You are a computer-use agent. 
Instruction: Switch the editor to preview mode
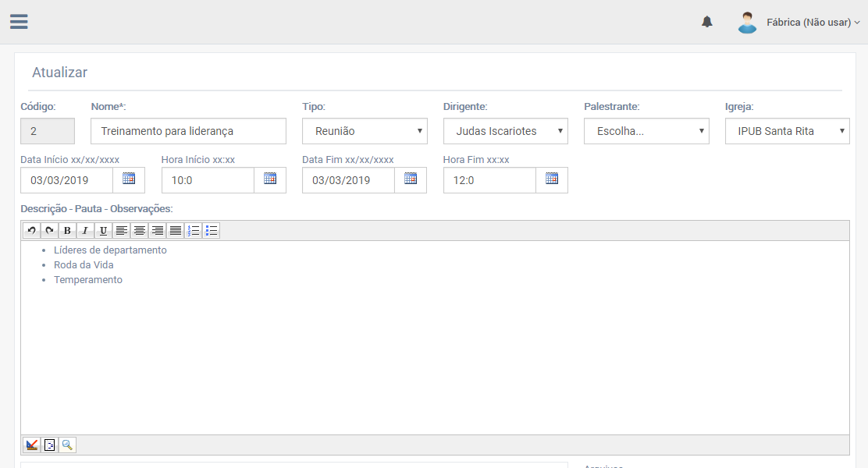pyautogui.click(x=67, y=445)
